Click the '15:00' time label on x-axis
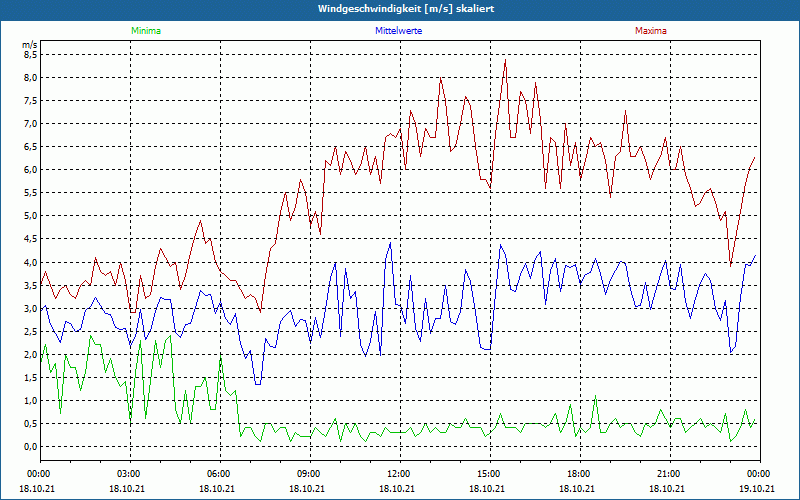The image size is (800, 500). tap(490, 474)
